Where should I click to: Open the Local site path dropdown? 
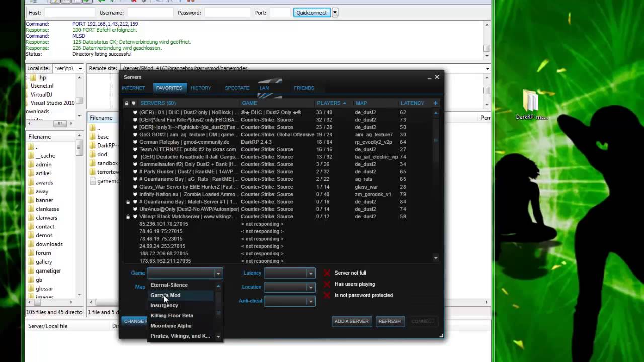79,68
